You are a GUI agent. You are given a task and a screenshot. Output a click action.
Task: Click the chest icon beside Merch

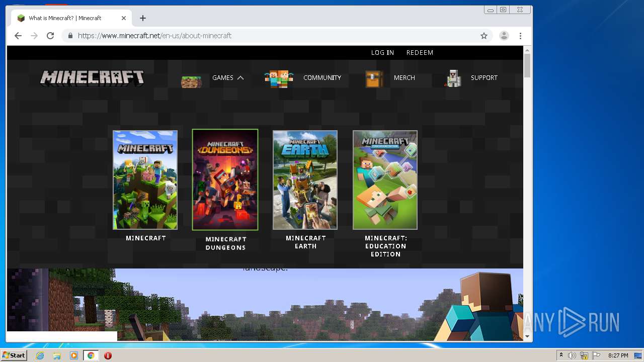click(374, 79)
